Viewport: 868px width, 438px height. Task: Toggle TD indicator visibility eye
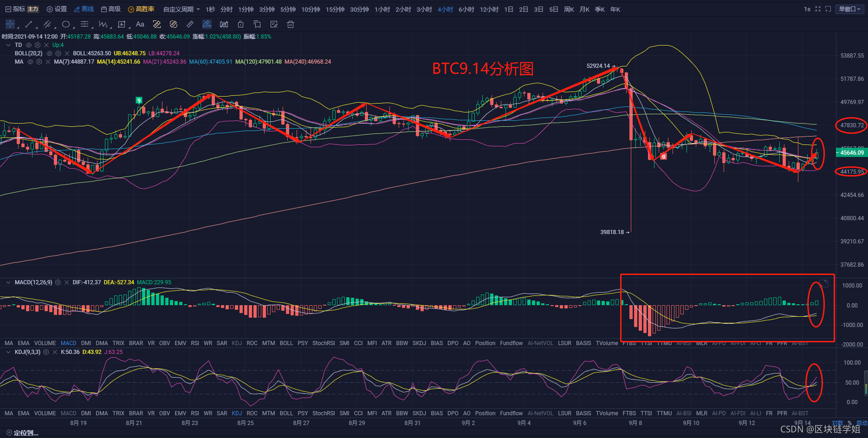coord(29,45)
